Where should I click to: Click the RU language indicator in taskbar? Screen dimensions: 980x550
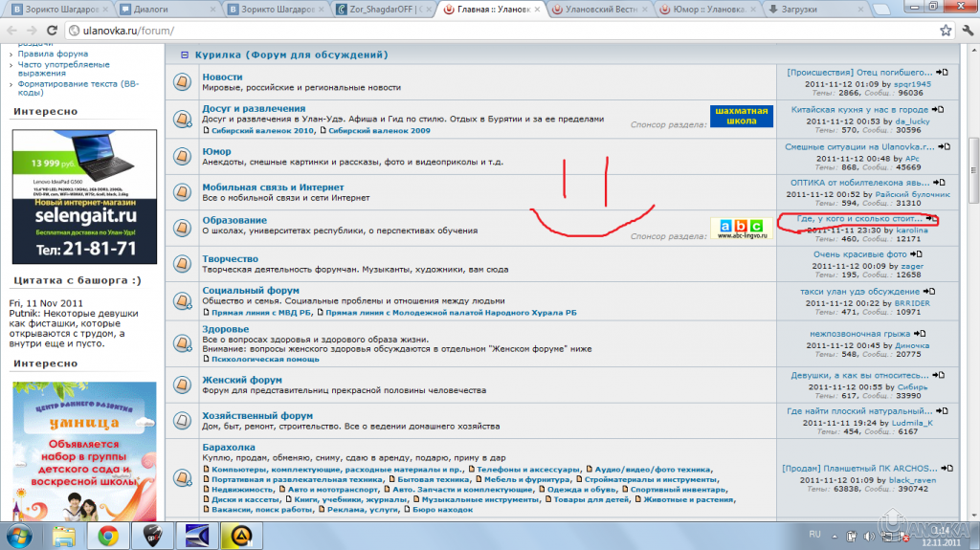(x=814, y=535)
